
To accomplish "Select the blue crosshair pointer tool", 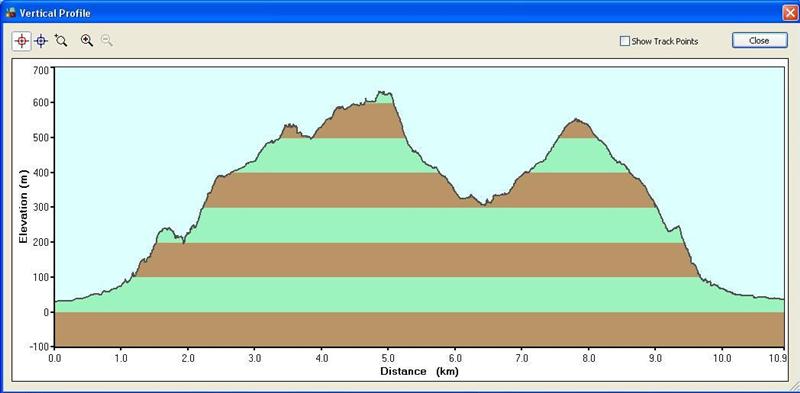I will [x=41, y=41].
